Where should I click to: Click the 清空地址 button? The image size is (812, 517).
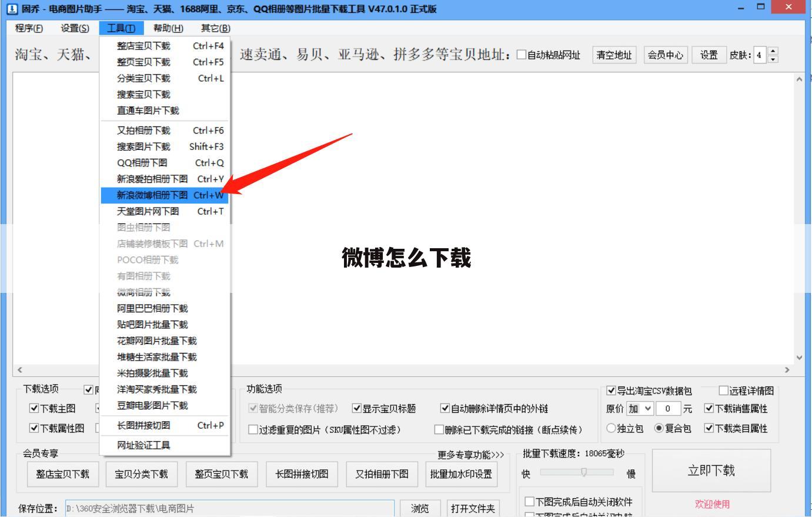(x=614, y=55)
